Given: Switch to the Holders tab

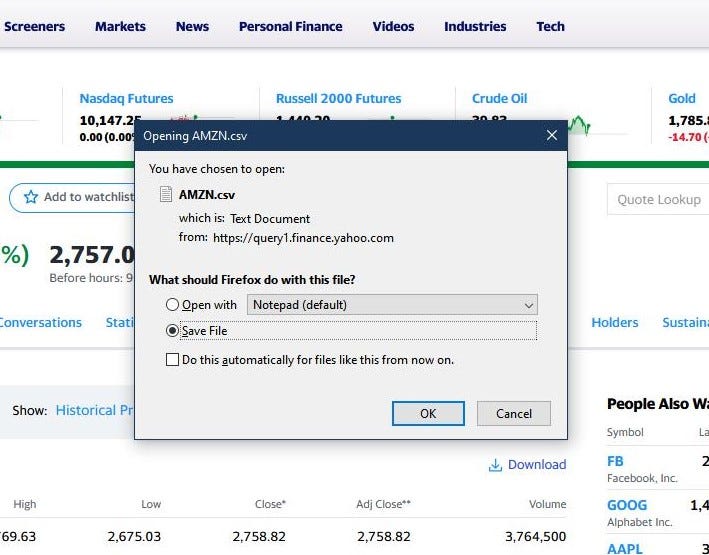Looking at the screenshot, I should pyautogui.click(x=614, y=323).
